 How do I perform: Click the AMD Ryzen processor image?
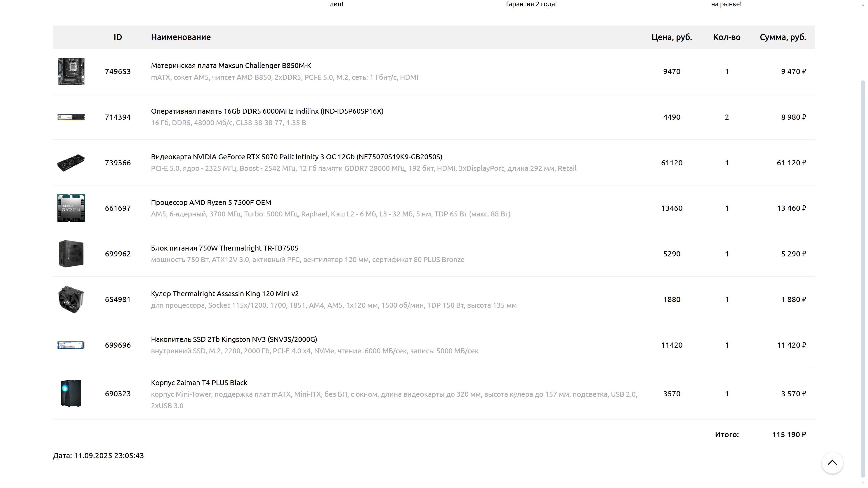point(71,208)
